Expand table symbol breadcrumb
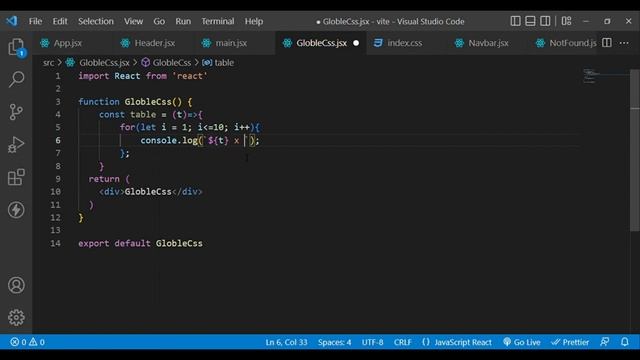 224,62
